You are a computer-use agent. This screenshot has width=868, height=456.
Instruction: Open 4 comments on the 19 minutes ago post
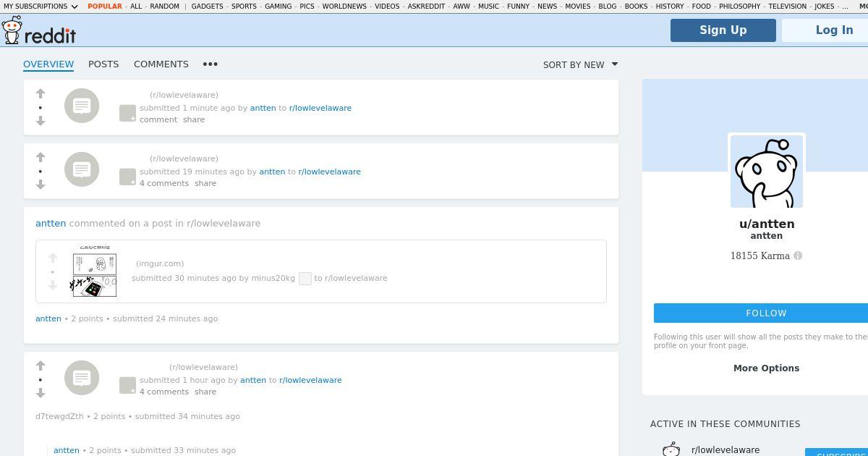click(164, 183)
